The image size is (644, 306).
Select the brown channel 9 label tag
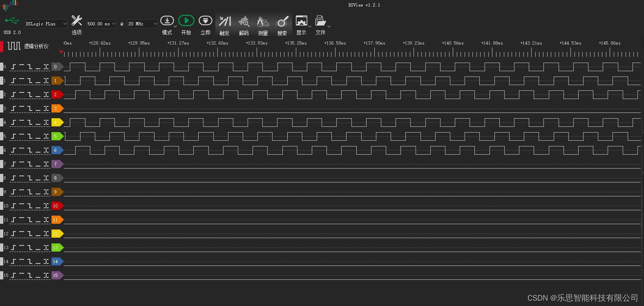57,192
